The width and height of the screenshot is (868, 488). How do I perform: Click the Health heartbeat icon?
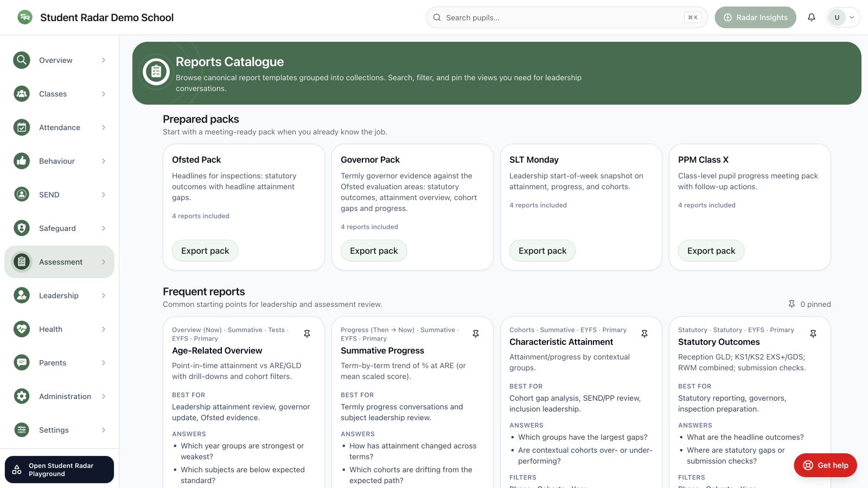click(x=22, y=329)
